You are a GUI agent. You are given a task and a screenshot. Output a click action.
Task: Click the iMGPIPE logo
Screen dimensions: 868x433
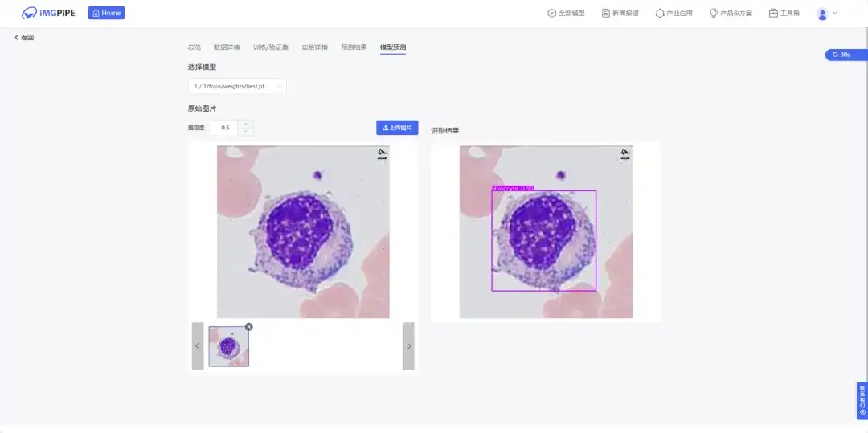click(48, 13)
